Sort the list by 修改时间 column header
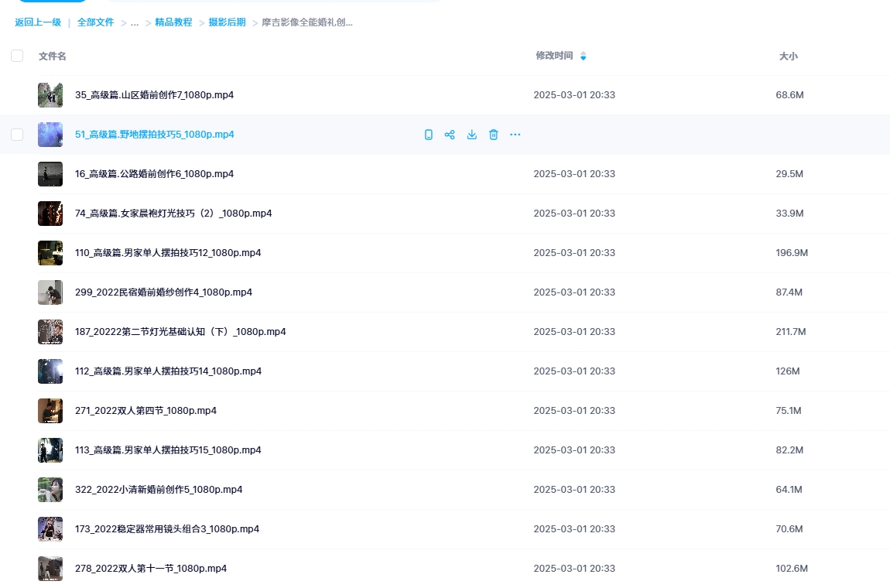This screenshot has width=890, height=588. click(x=554, y=56)
